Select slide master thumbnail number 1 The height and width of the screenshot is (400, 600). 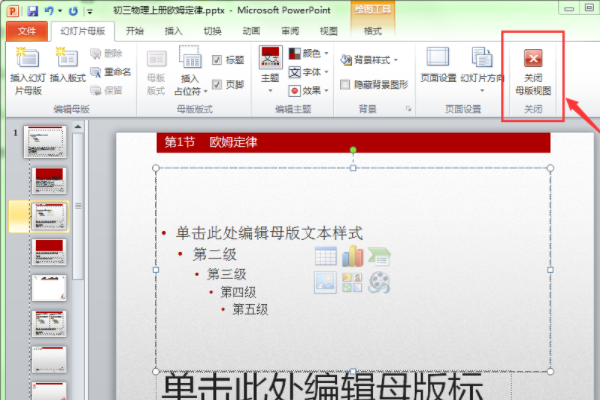[45, 142]
